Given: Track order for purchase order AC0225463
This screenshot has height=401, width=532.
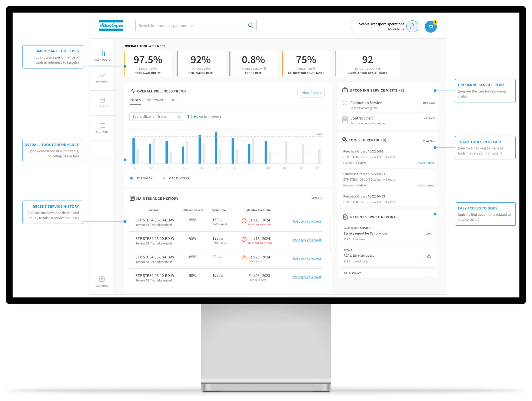Looking at the screenshot, I should 425,163.
